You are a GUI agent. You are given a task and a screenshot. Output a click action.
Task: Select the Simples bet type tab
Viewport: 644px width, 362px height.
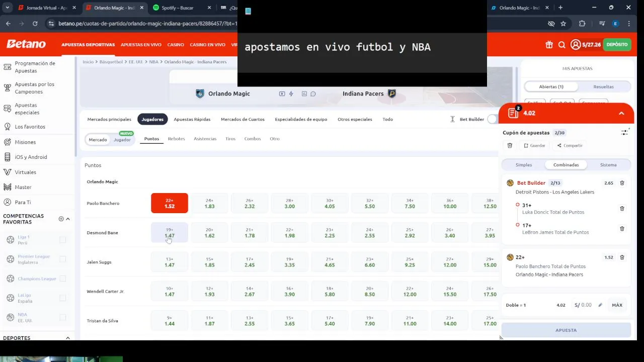(x=524, y=165)
